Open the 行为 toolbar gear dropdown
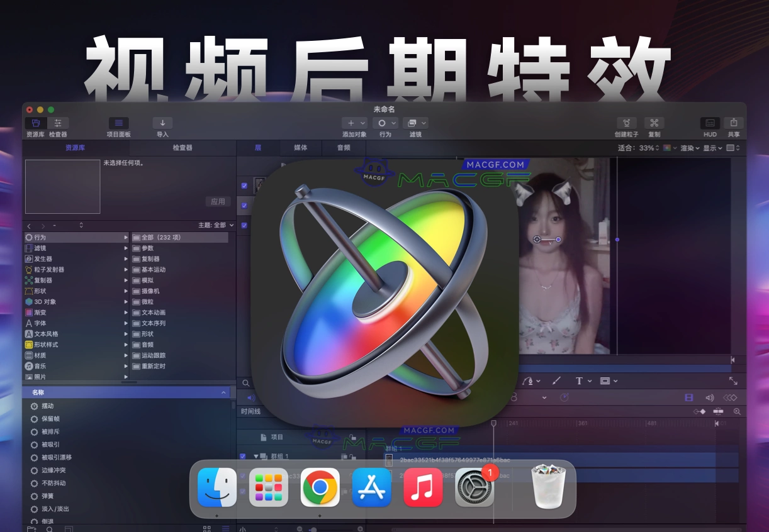This screenshot has width=769, height=532. click(x=385, y=123)
